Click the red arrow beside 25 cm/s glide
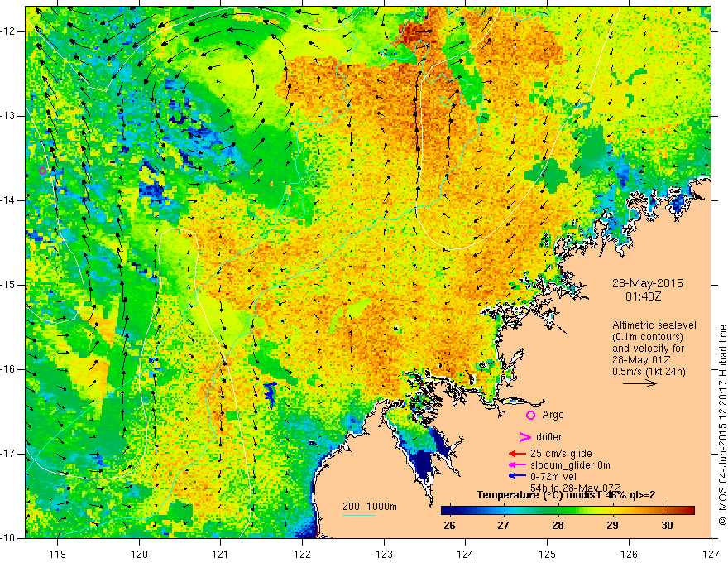Screen dimensions: 728x563 517,454
